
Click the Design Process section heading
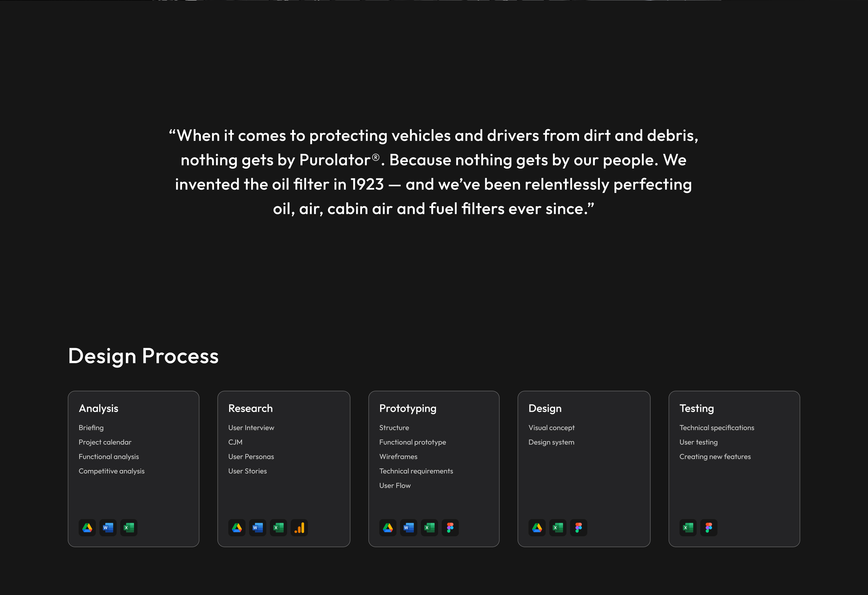(143, 356)
